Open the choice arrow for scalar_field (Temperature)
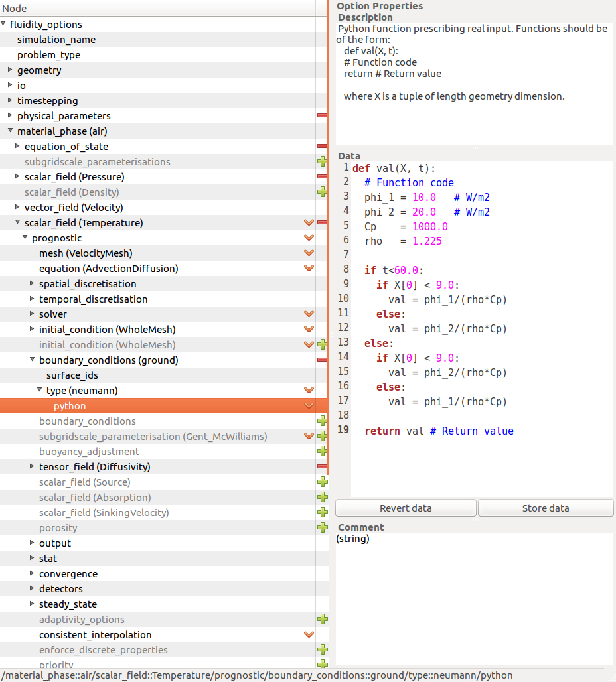This screenshot has width=616, height=682. click(x=309, y=222)
